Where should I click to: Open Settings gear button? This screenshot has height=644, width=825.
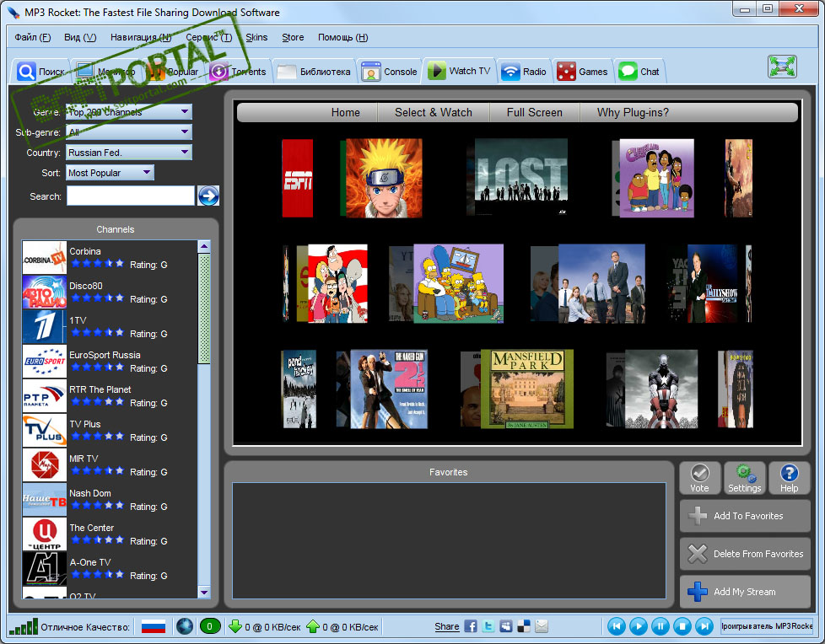click(x=745, y=478)
